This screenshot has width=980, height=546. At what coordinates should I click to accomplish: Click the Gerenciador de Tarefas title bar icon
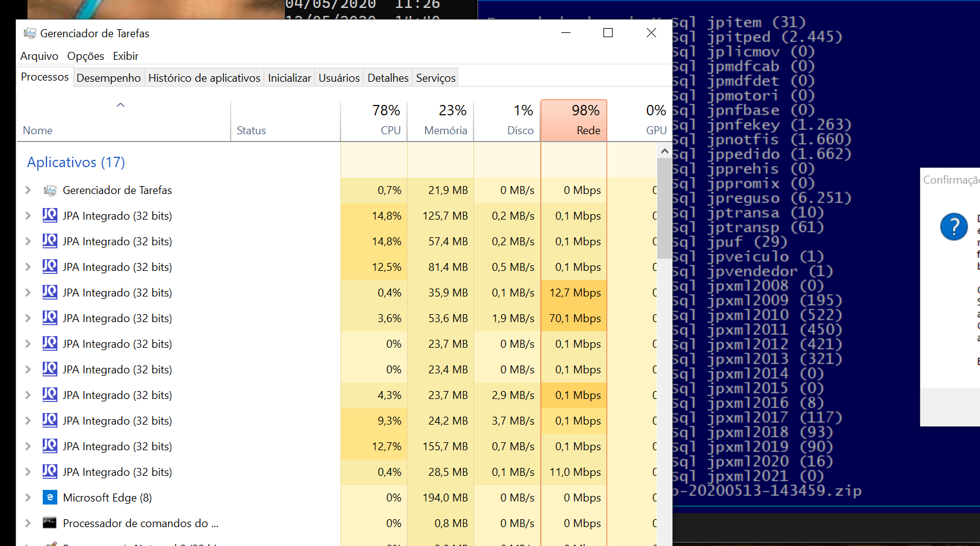coord(29,33)
